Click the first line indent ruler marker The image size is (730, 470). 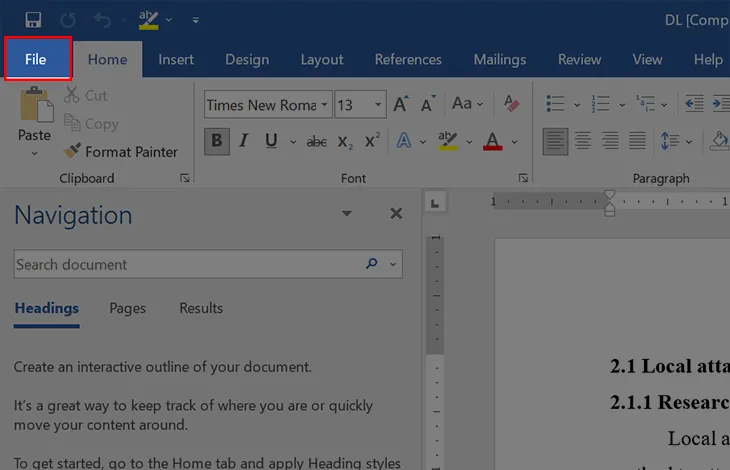point(609,195)
